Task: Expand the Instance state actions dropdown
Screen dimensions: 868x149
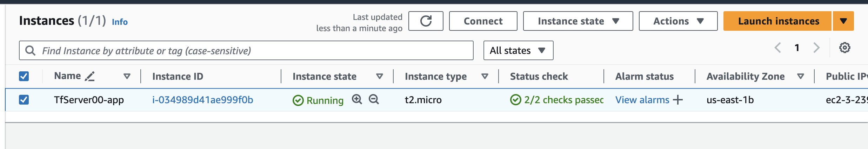Action: [x=578, y=21]
